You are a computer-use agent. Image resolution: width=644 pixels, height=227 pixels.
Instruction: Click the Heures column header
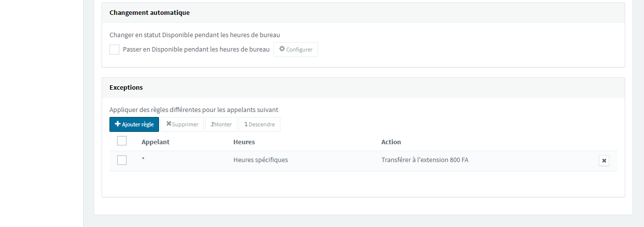(x=244, y=142)
